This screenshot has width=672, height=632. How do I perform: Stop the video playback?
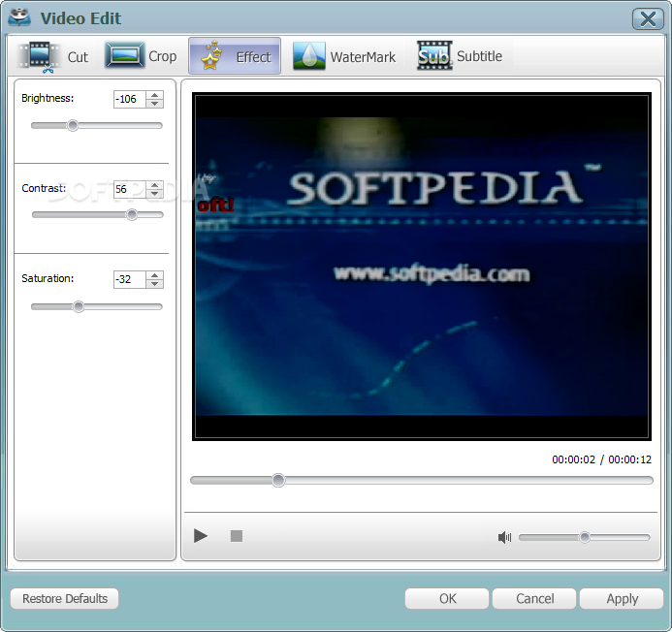(237, 536)
